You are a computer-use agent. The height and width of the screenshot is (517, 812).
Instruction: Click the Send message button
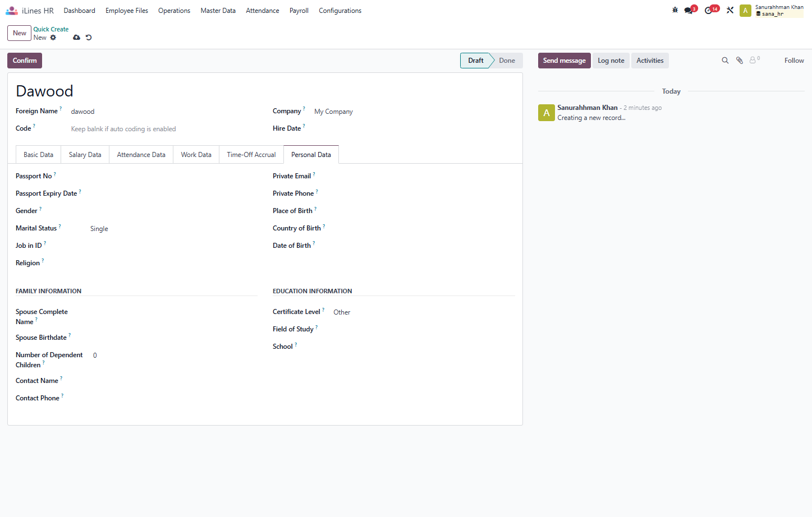click(565, 61)
